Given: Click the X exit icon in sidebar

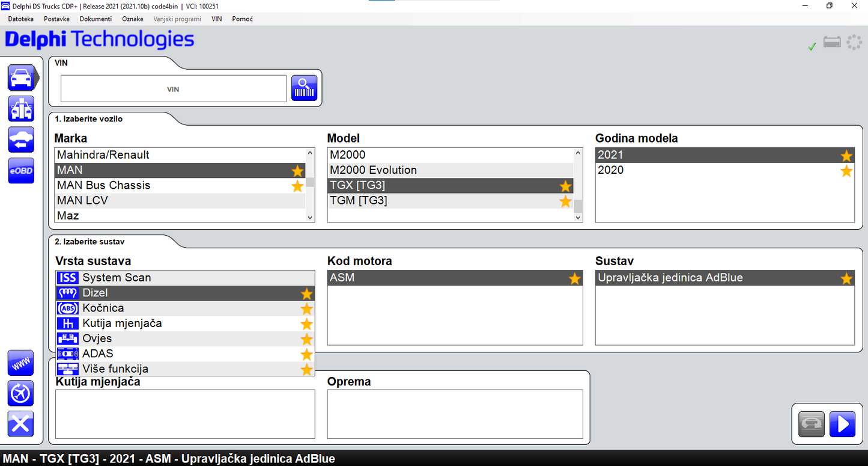Looking at the screenshot, I should [x=21, y=425].
